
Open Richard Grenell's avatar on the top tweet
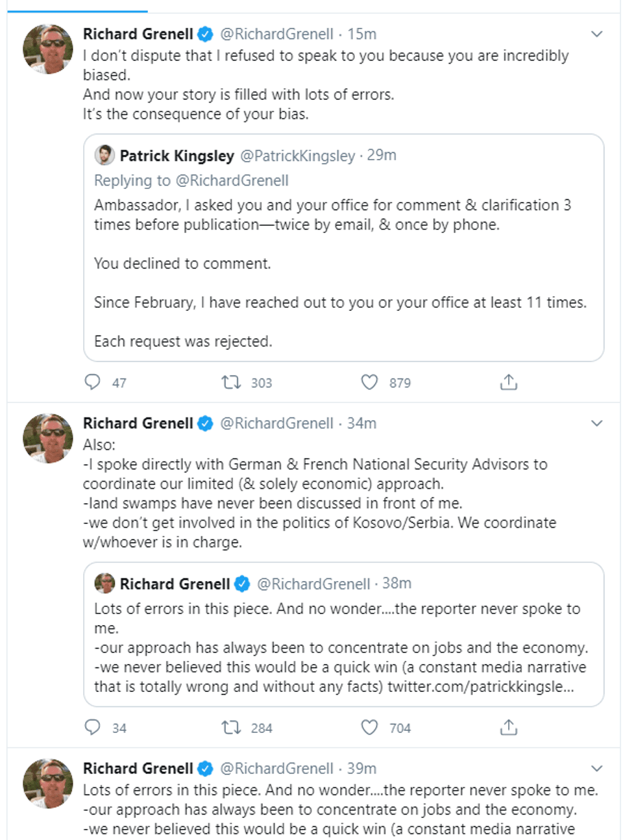(x=48, y=49)
